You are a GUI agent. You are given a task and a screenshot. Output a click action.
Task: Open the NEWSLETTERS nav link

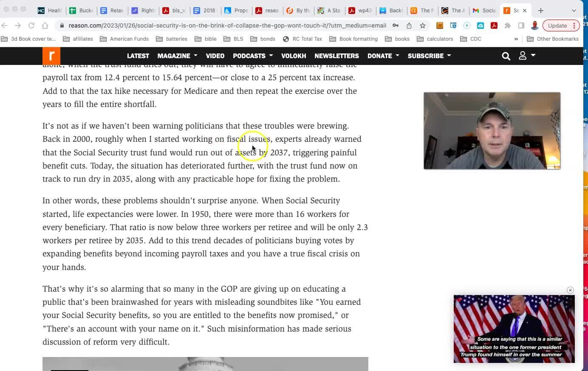(336, 56)
